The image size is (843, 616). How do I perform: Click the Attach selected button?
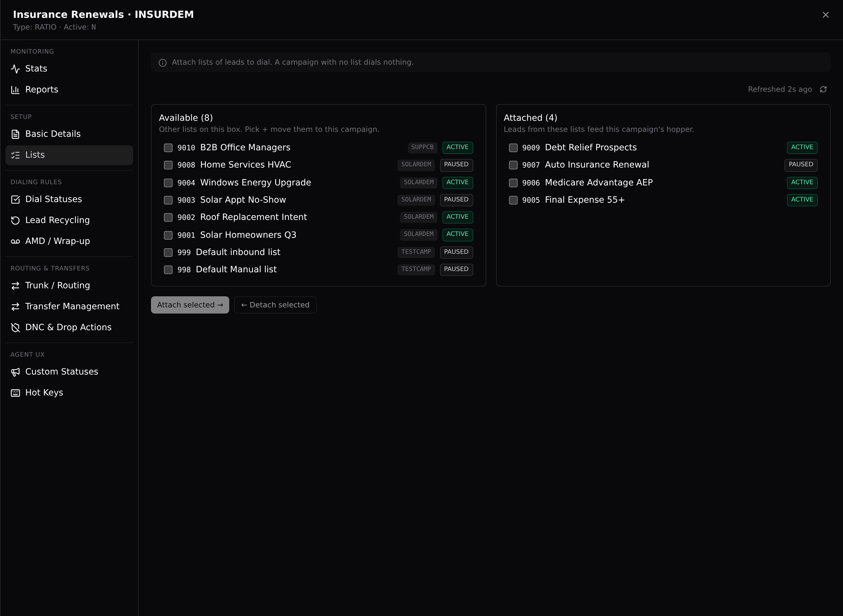[190, 305]
